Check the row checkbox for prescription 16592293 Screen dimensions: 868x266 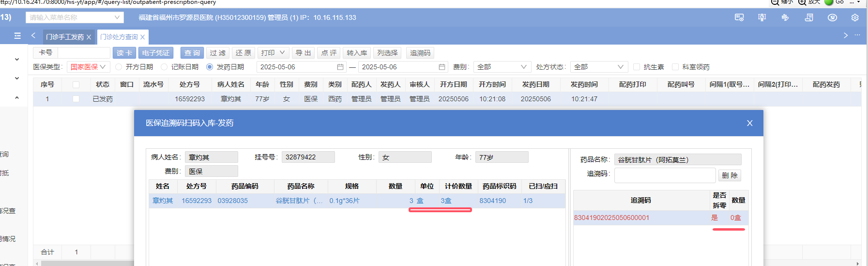(x=76, y=99)
